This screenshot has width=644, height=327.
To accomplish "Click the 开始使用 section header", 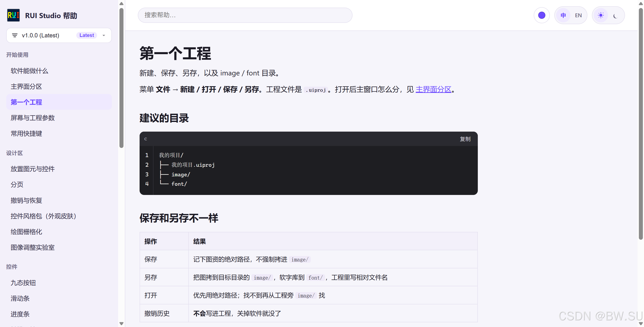I will (17, 55).
